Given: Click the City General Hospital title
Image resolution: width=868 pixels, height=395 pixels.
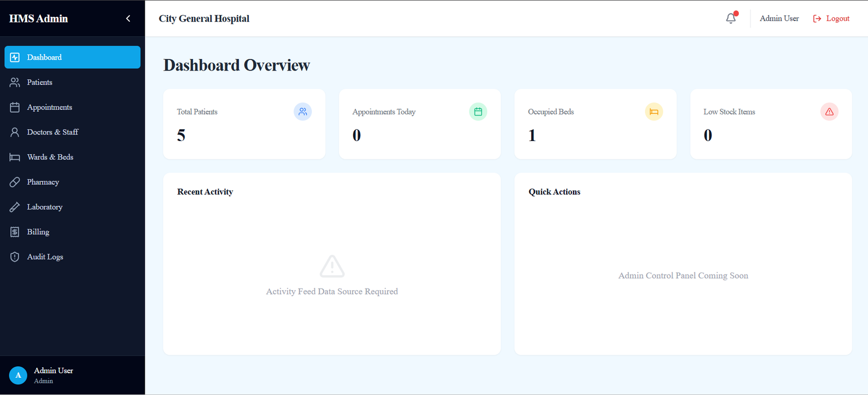Looking at the screenshot, I should coord(204,18).
